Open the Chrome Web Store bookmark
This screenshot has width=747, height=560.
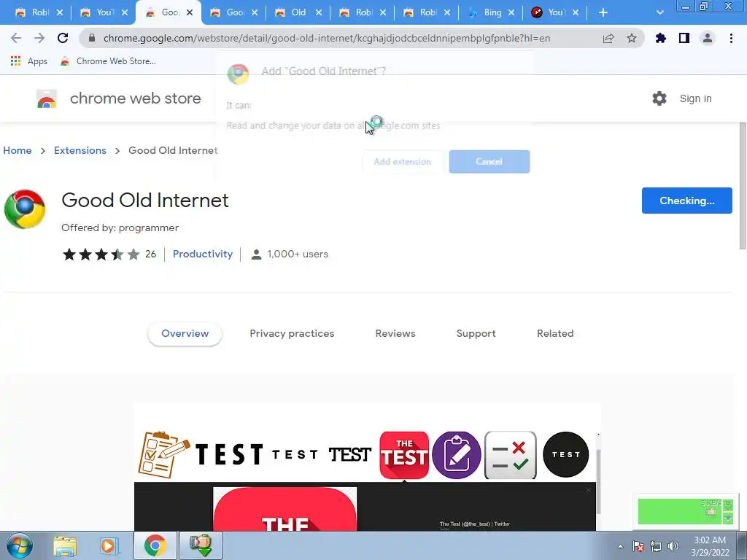(108, 61)
